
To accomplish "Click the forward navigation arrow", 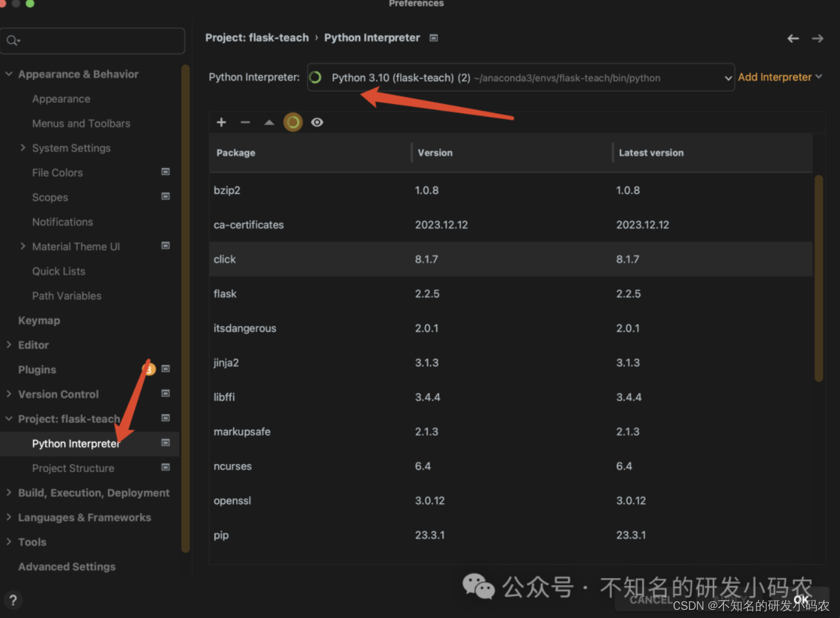I will tap(818, 38).
